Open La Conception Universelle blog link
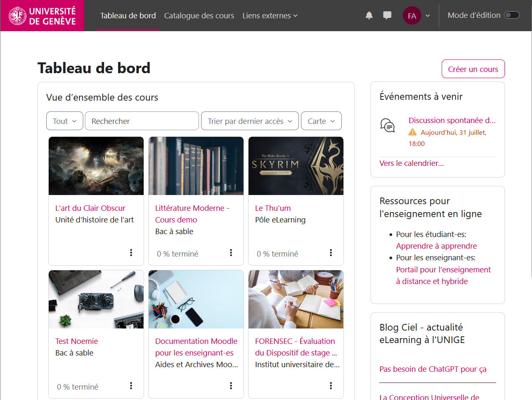Image resolution: width=532 pixels, height=400 pixels. tap(429, 397)
